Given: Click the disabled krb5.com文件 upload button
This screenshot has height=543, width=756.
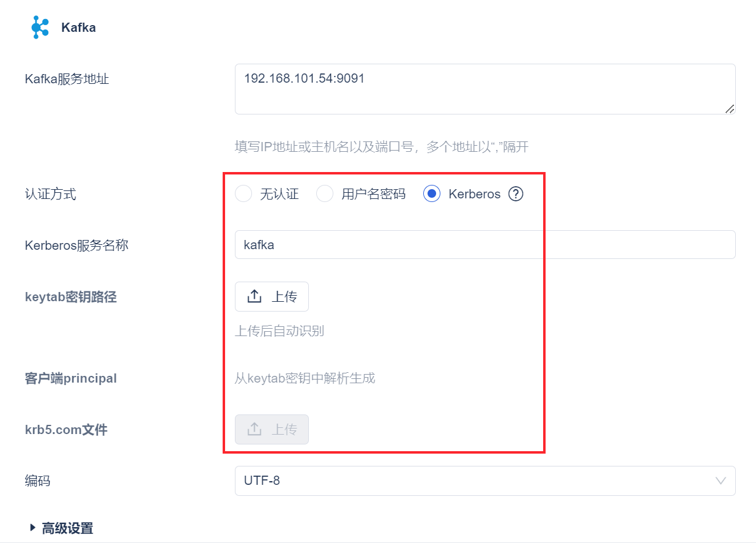Looking at the screenshot, I should (x=272, y=430).
